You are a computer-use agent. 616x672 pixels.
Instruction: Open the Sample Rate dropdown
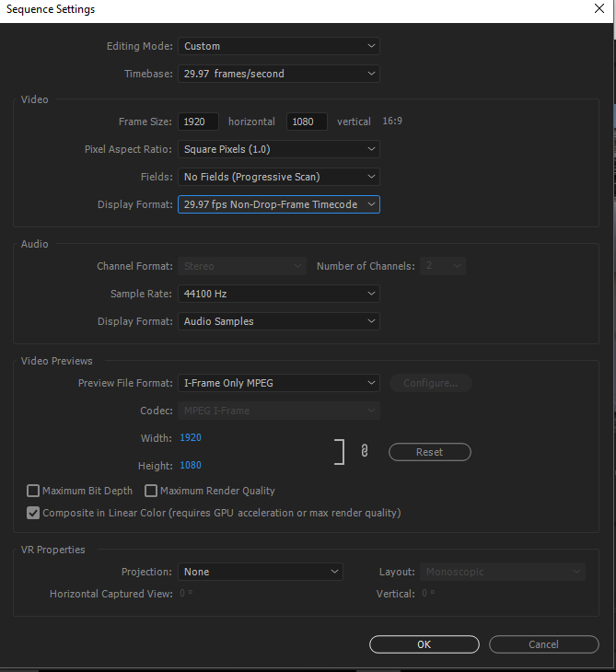coord(279,294)
